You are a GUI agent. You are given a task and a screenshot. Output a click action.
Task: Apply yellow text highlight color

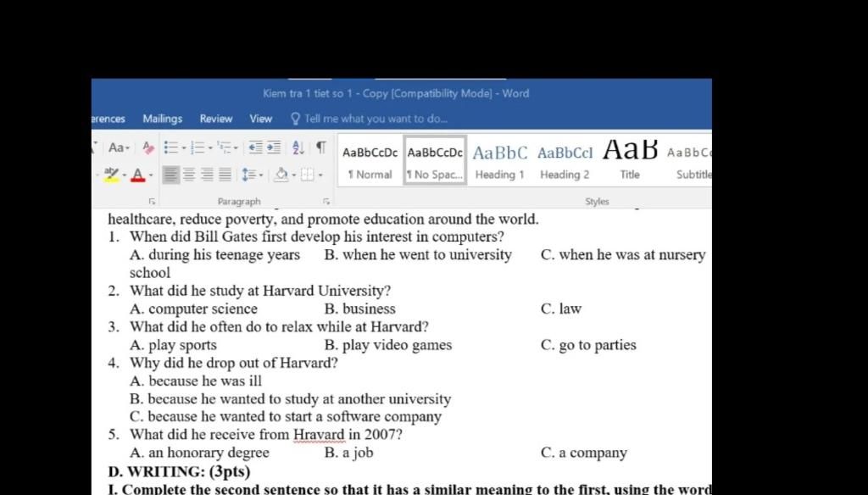pyautogui.click(x=111, y=175)
